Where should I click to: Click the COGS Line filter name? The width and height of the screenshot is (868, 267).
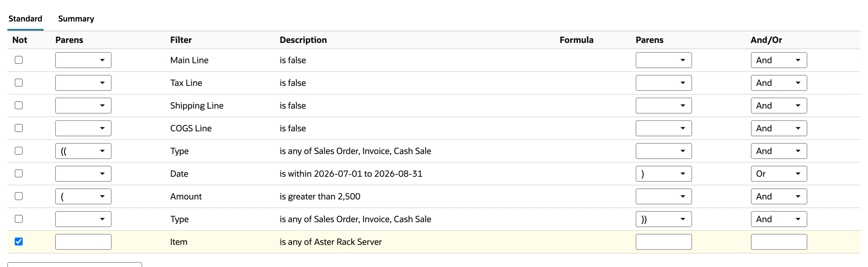191,128
